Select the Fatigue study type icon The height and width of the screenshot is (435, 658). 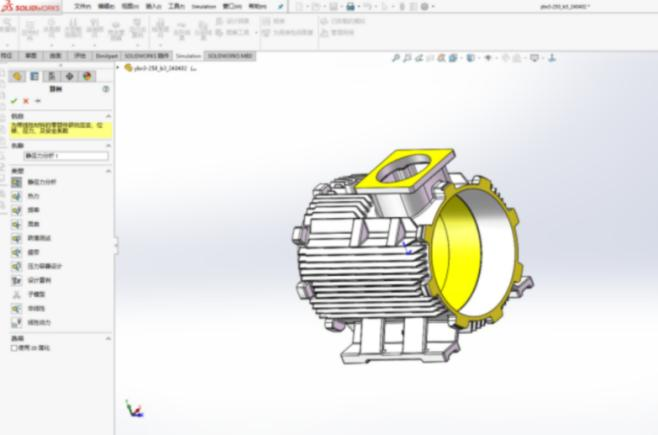16,252
